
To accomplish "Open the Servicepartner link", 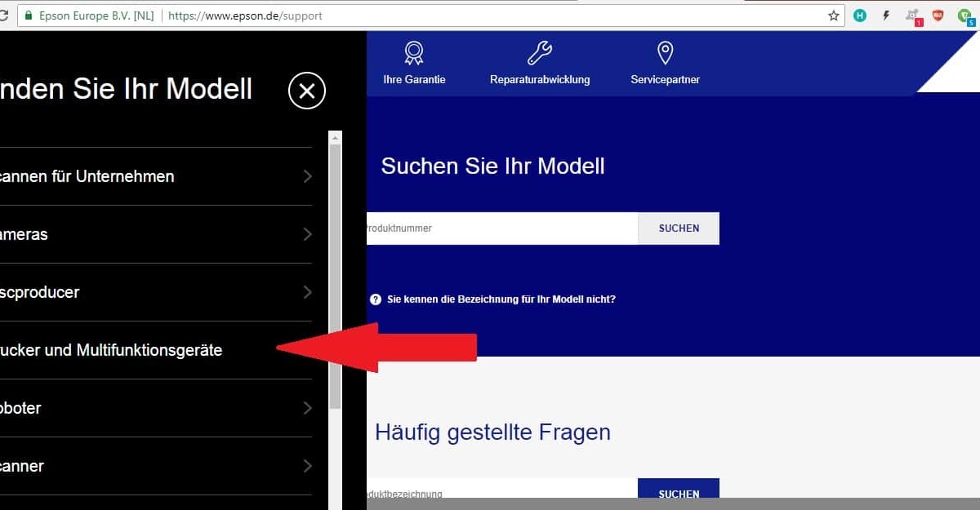I will [x=665, y=80].
